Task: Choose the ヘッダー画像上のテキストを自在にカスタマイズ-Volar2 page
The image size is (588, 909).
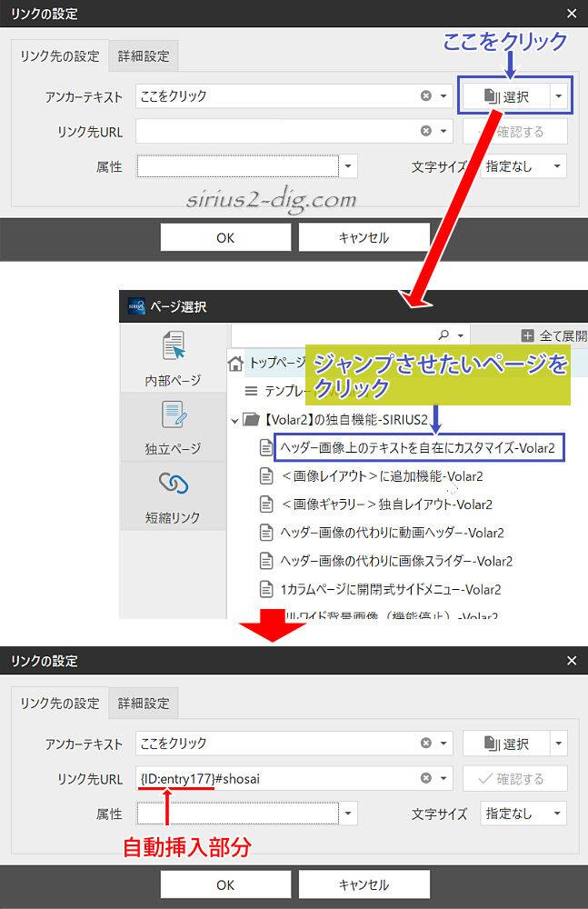Action: (x=418, y=447)
